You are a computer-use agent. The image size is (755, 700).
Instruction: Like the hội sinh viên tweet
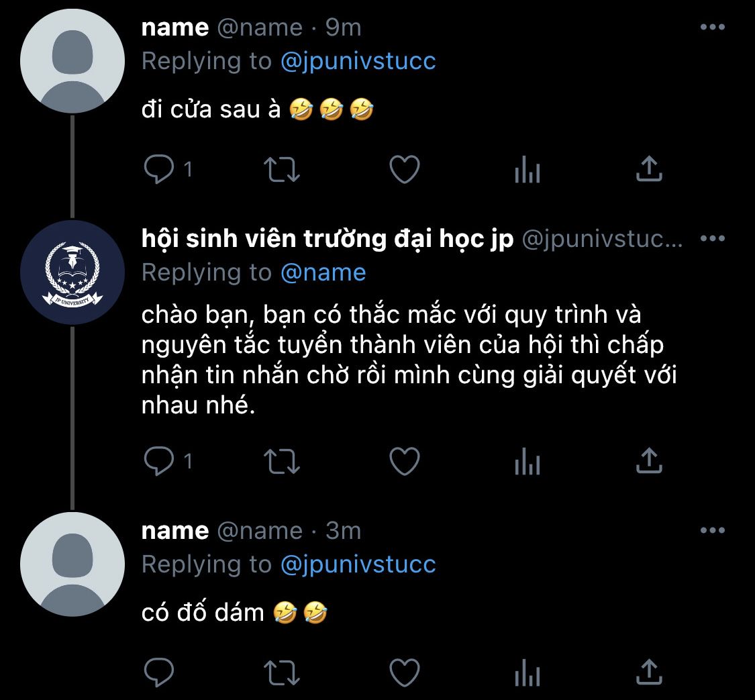(405, 461)
